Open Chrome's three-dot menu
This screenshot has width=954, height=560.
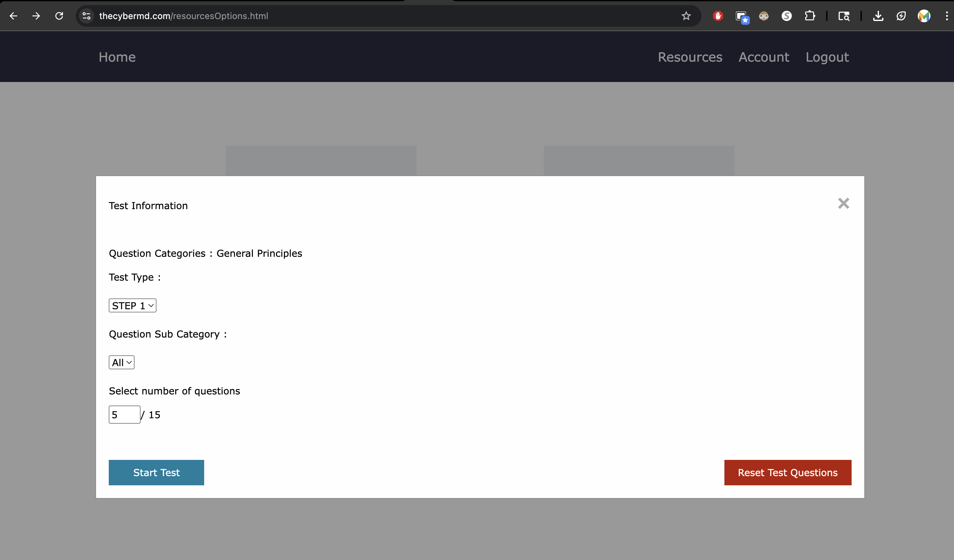946,16
